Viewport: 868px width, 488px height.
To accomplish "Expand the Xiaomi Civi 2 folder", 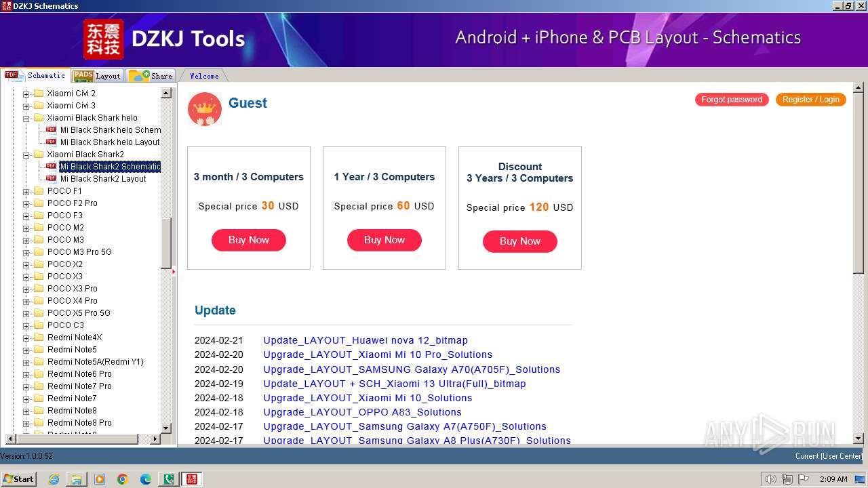I will [x=26, y=94].
